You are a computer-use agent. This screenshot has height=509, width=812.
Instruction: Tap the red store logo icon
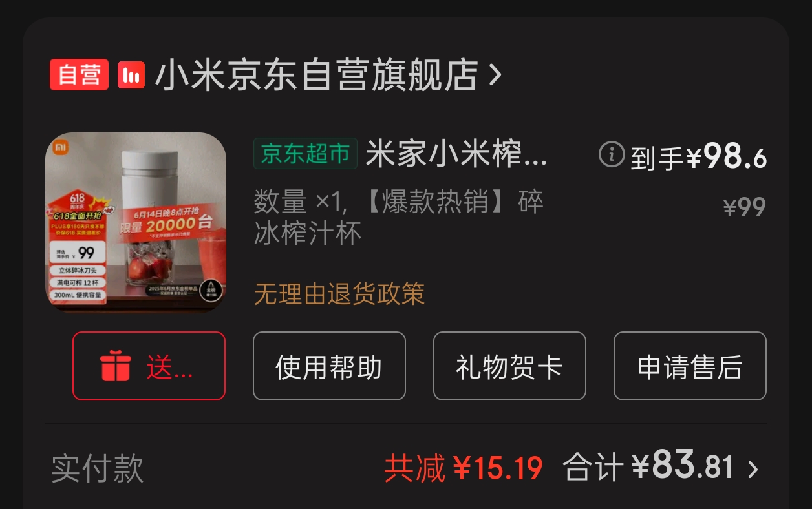131,76
